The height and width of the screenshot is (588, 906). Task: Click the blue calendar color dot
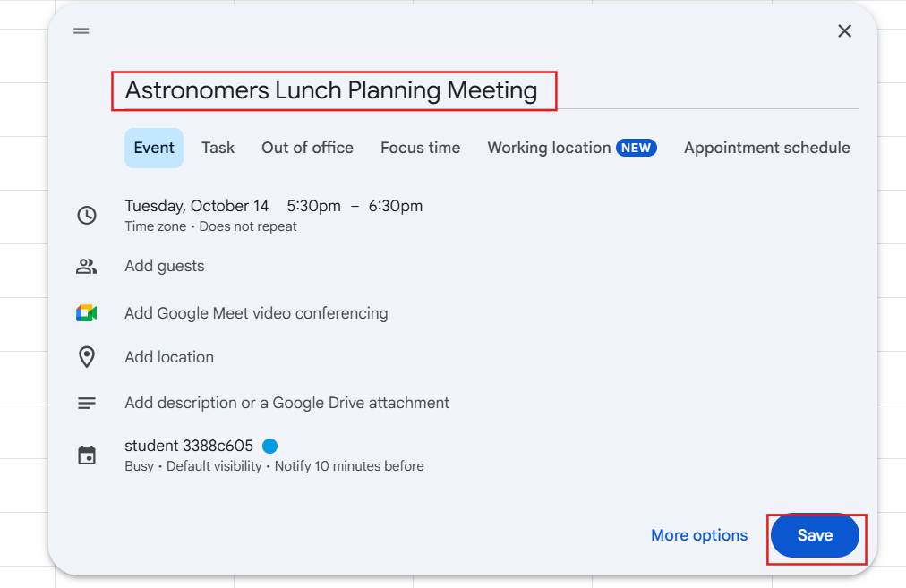tap(269, 446)
